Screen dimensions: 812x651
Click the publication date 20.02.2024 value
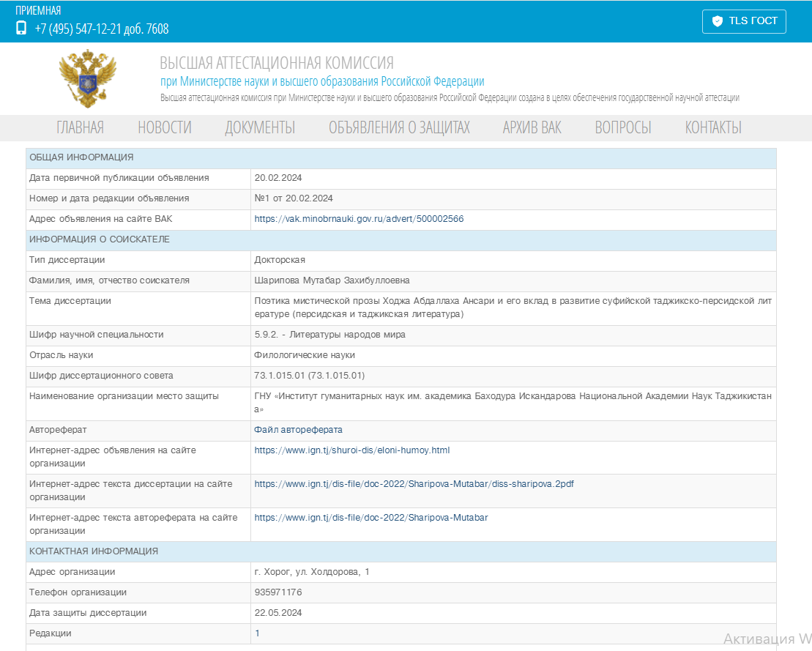pos(278,178)
